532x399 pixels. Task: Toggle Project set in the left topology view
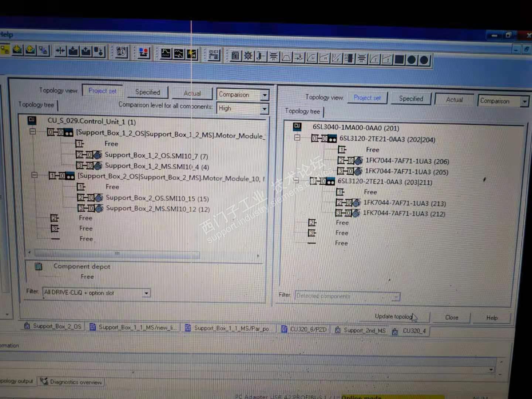(x=102, y=91)
